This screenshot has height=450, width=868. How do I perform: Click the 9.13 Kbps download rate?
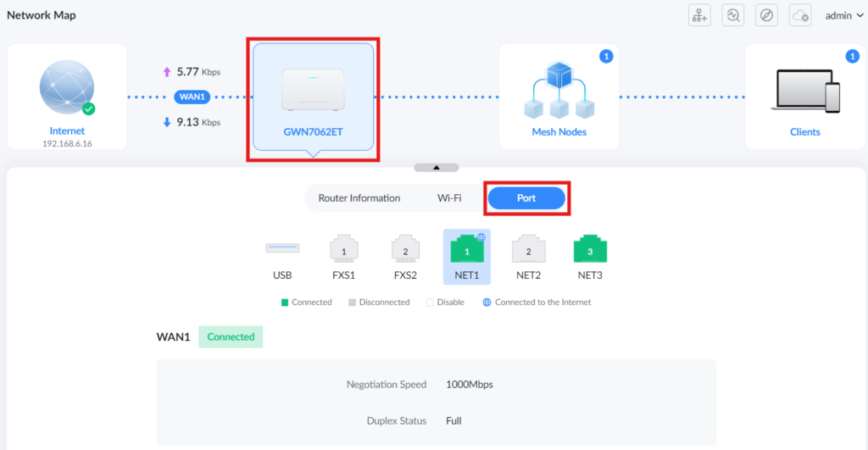(198, 122)
